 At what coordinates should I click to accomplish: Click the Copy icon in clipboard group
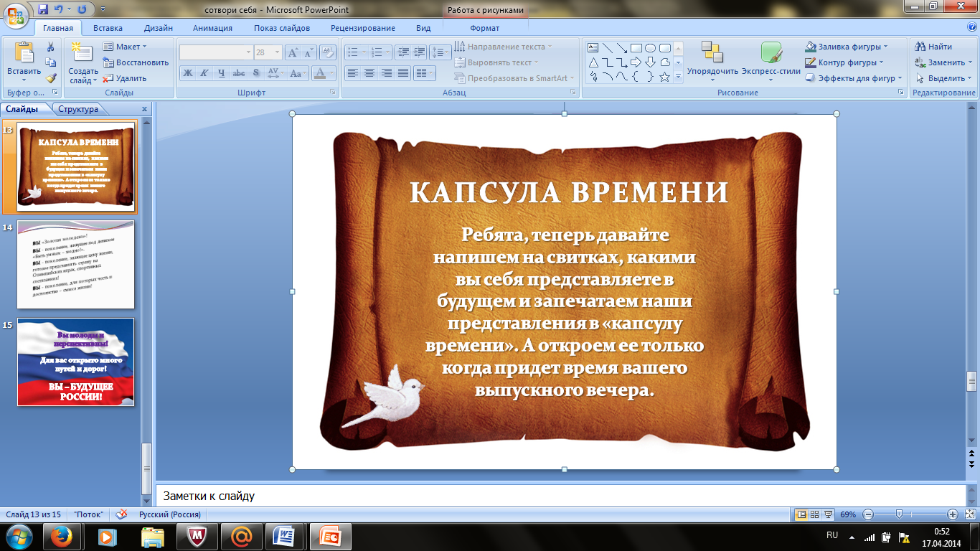(51, 62)
